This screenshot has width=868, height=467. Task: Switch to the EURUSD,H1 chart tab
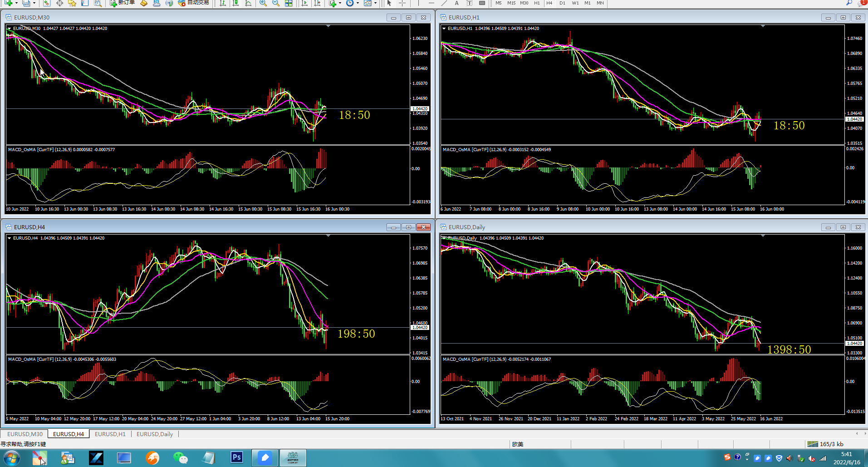[x=110, y=434]
